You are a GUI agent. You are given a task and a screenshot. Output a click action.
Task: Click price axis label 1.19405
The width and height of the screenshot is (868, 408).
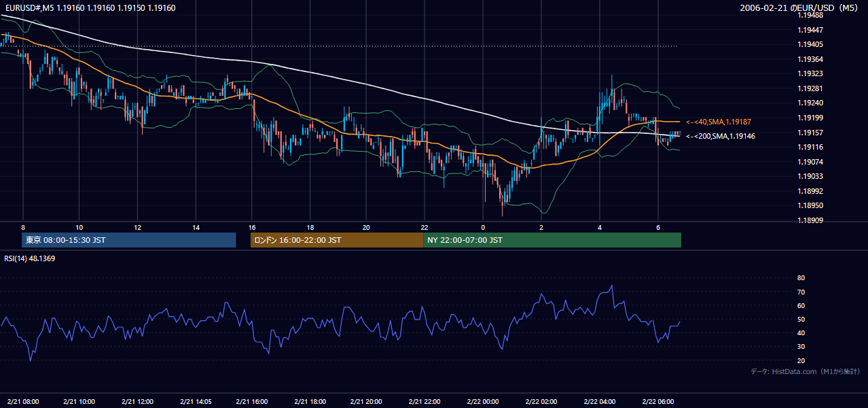[x=810, y=45]
